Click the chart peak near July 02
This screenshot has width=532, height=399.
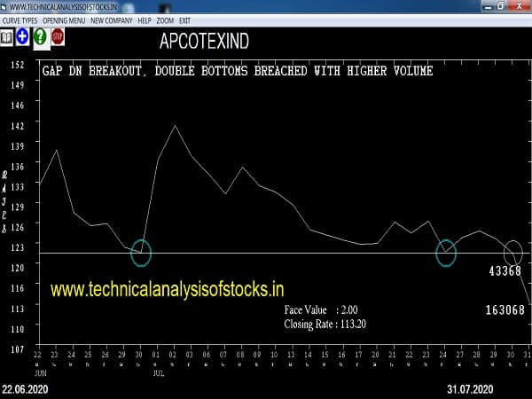click(x=175, y=126)
